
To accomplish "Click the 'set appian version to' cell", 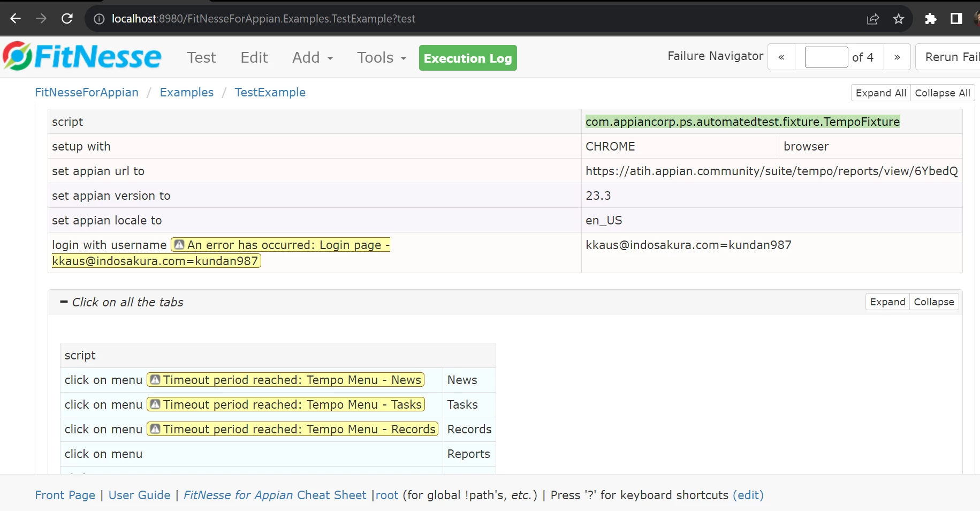I will (x=315, y=196).
